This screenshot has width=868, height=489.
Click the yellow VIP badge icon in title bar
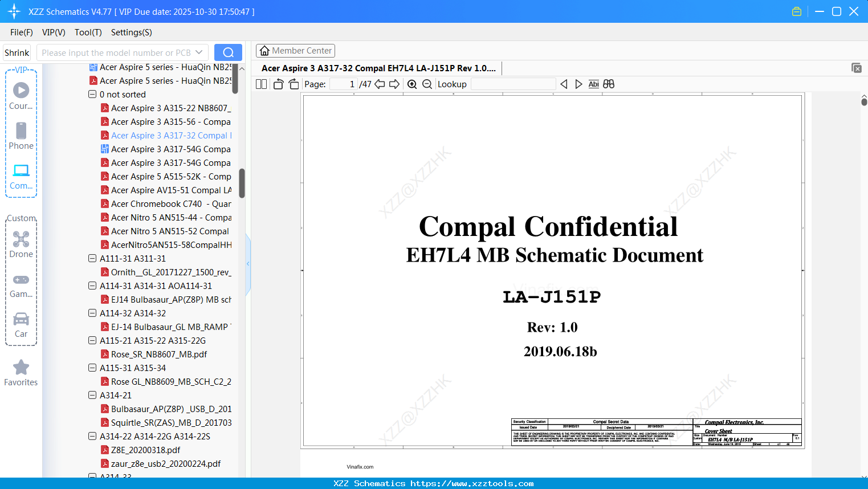coord(797,11)
